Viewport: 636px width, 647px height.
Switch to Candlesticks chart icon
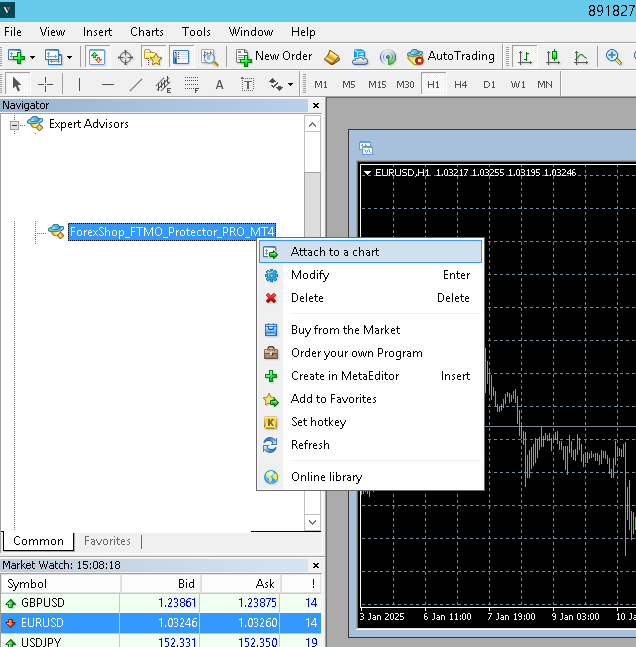553,57
